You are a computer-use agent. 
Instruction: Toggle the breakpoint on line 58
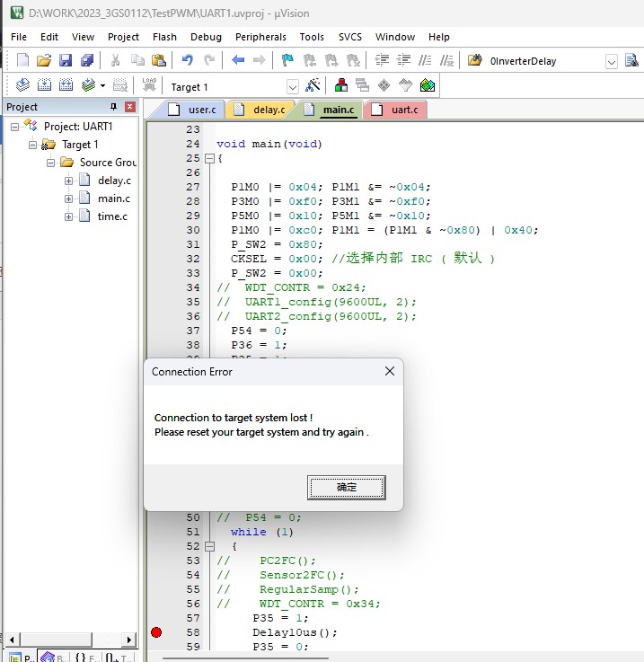pos(156,632)
